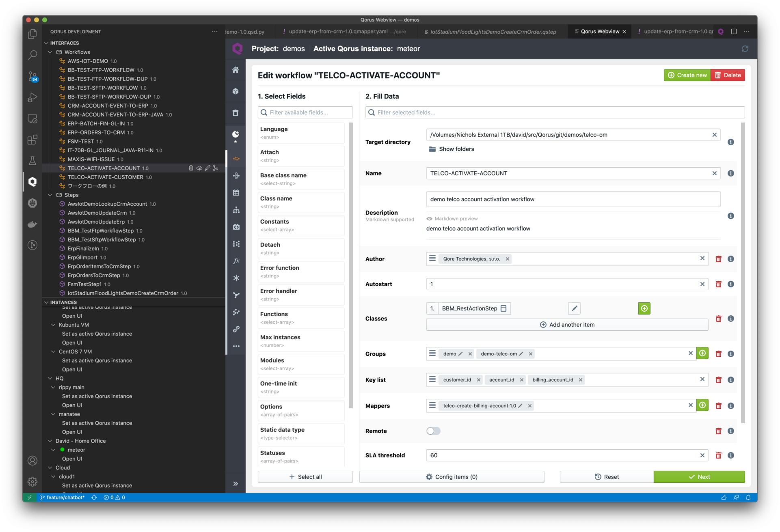Open the Explorer view in activity bar
Screen dimensions: 780x532
32,34
